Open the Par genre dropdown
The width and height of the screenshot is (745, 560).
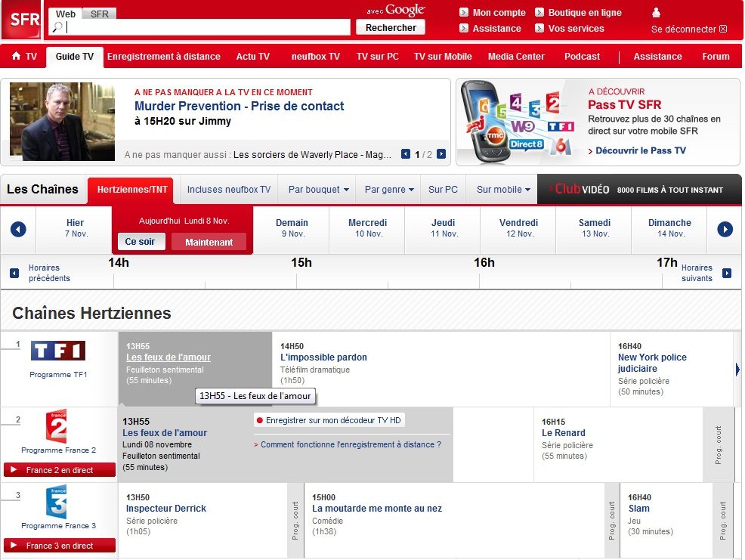[388, 190]
